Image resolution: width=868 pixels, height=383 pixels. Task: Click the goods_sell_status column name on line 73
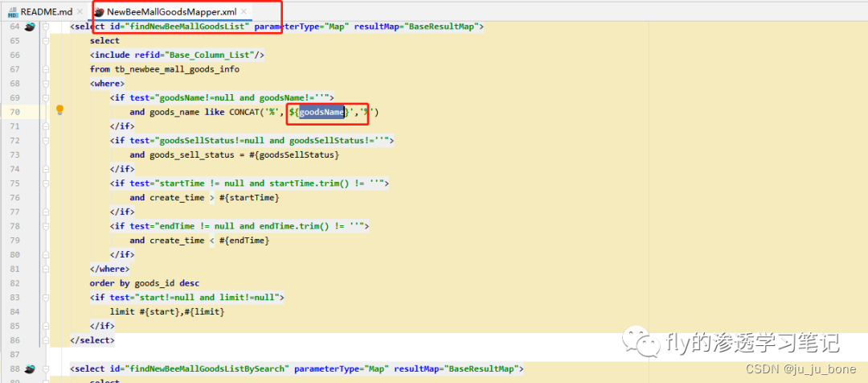click(191, 154)
